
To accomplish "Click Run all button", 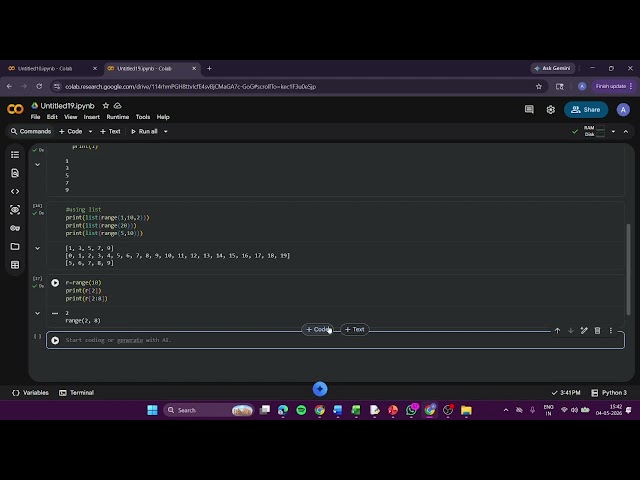I will tap(144, 131).
